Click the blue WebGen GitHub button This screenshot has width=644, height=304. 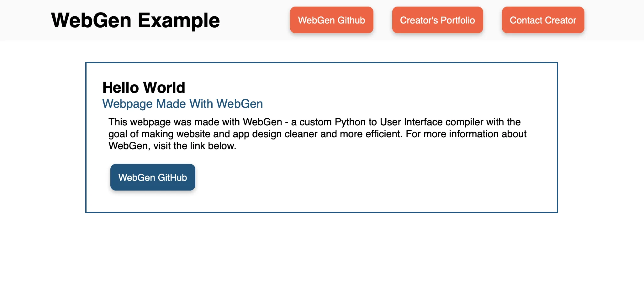coord(153,177)
